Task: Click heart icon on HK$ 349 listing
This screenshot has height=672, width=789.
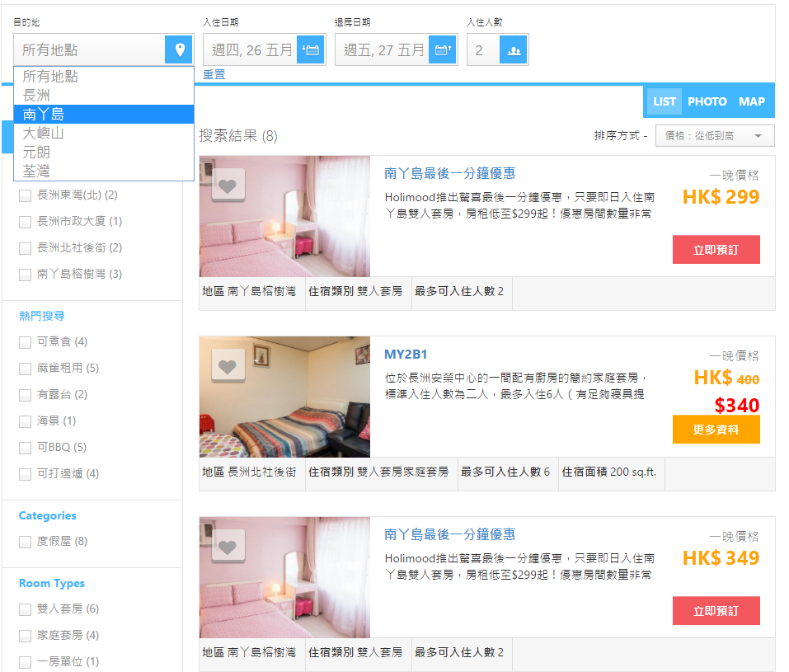Action: point(228,546)
